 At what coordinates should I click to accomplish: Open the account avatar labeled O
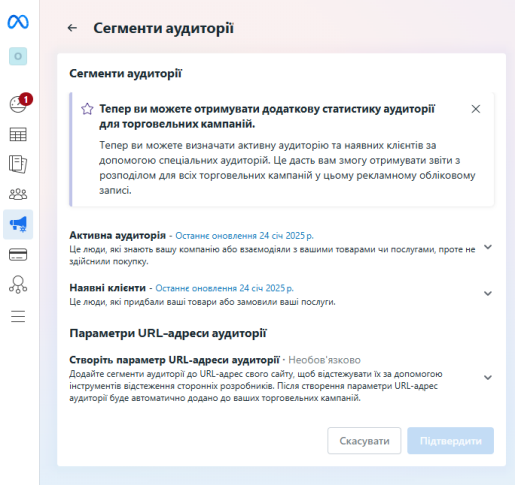tap(18, 56)
